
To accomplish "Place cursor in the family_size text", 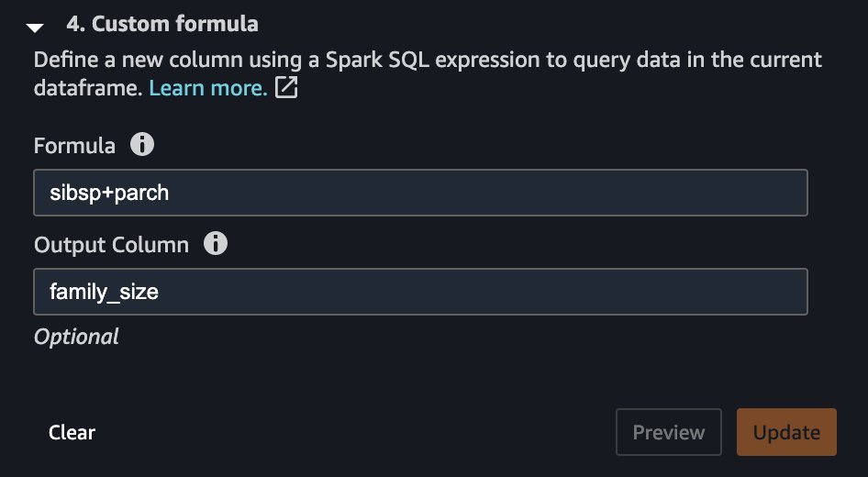I will (104, 292).
